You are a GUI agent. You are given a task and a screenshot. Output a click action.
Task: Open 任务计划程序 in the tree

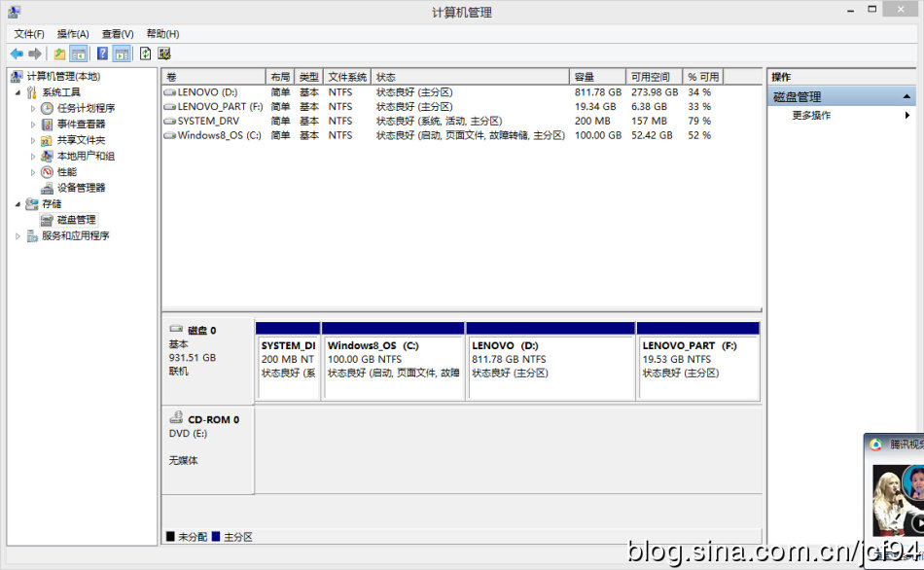tap(86, 108)
